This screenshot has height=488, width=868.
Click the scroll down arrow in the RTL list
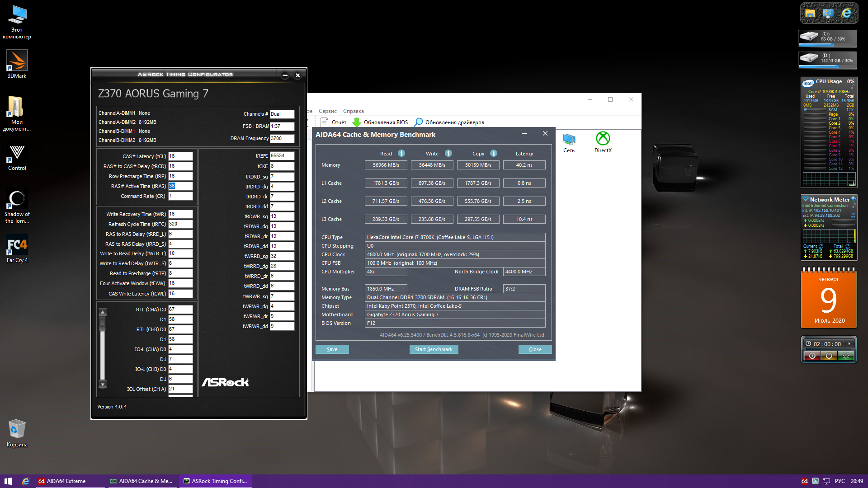point(103,385)
